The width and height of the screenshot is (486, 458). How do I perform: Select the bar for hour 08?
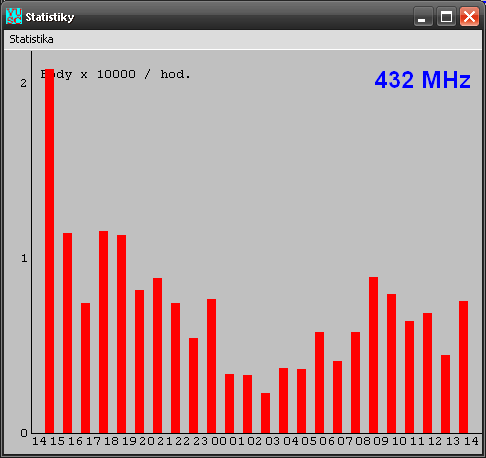pos(373,355)
